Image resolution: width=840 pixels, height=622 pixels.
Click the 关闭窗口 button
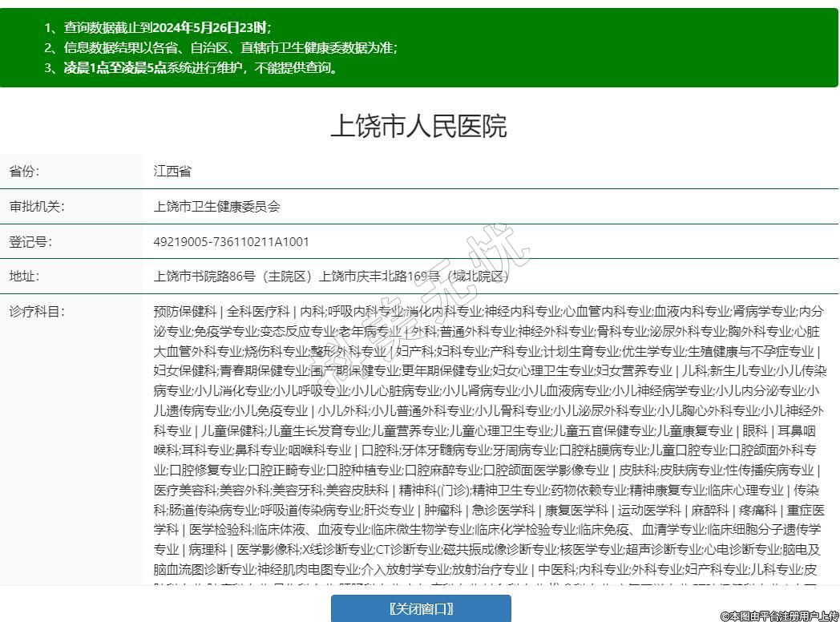[x=421, y=608]
